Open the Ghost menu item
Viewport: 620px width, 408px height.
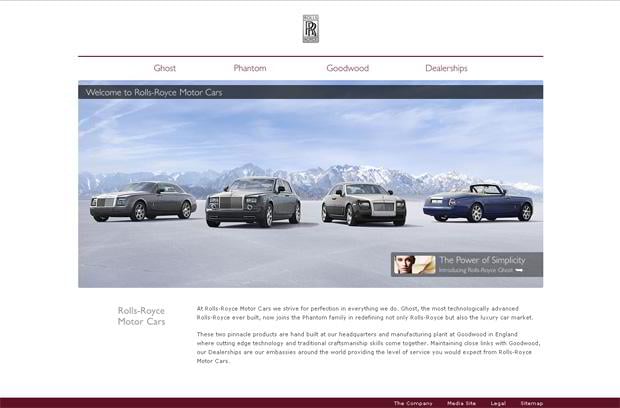coord(165,68)
